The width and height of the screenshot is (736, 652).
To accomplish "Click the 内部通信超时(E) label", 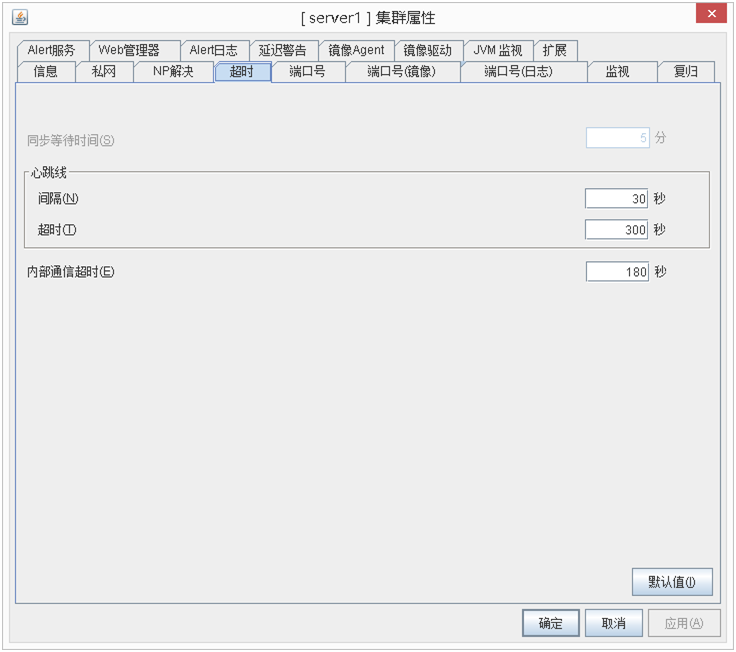I will point(70,272).
